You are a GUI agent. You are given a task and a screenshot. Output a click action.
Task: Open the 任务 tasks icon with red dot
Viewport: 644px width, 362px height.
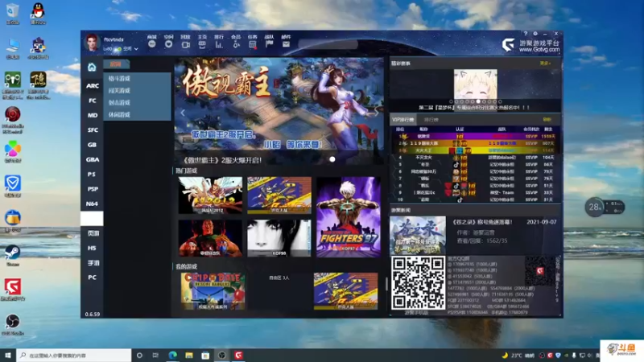point(253,44)
